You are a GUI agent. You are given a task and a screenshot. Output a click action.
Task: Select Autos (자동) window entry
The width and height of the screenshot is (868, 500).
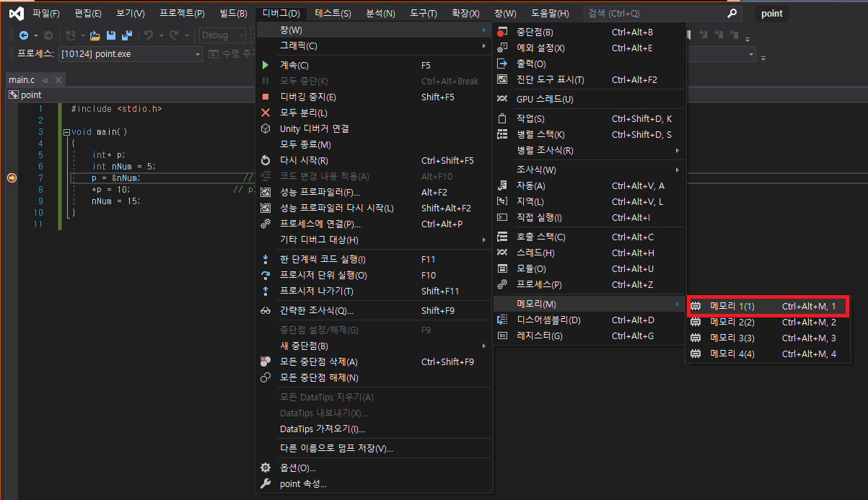point(589,185)
